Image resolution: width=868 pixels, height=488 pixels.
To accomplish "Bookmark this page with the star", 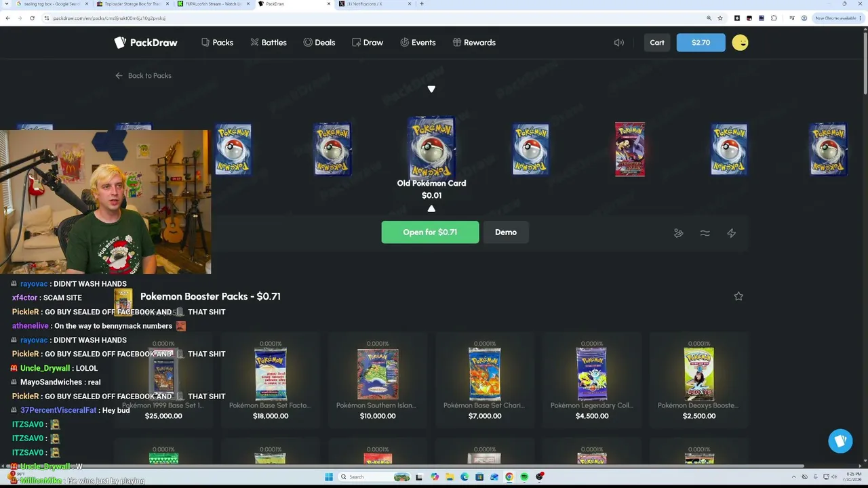I will (x=720, y=18).
